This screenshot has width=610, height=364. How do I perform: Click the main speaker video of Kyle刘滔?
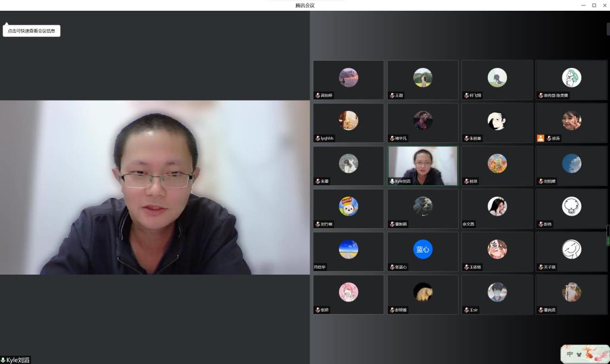(155, 187)
